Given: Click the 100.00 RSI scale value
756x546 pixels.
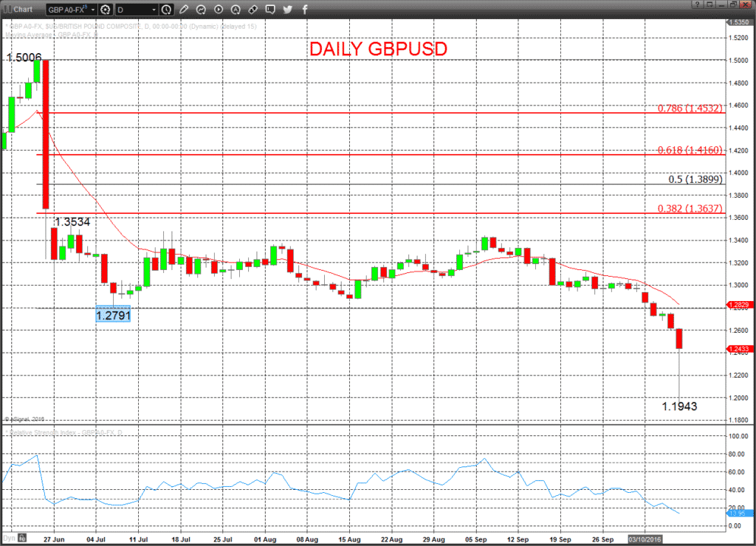Looking at the screenshot, I should 738,436.
